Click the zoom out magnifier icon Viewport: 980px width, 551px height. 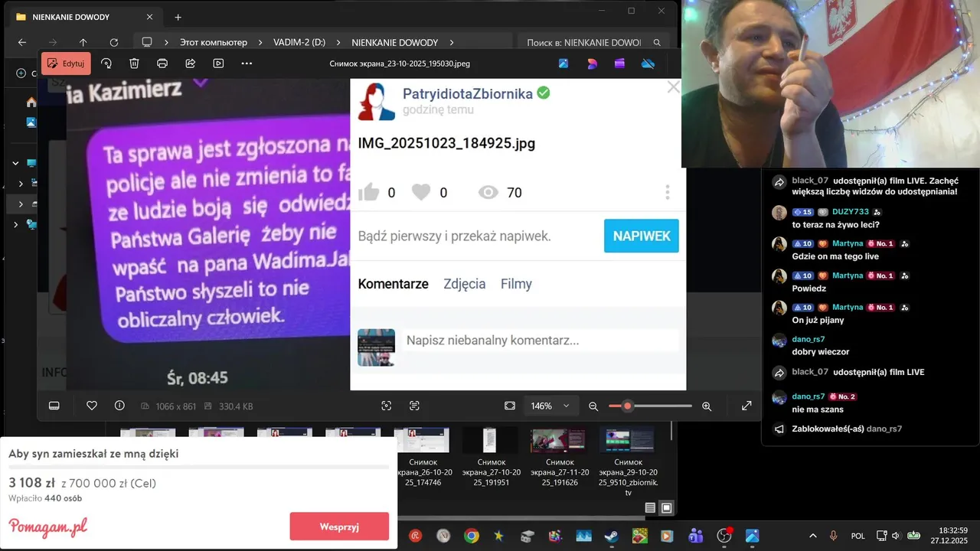(593, 406)
